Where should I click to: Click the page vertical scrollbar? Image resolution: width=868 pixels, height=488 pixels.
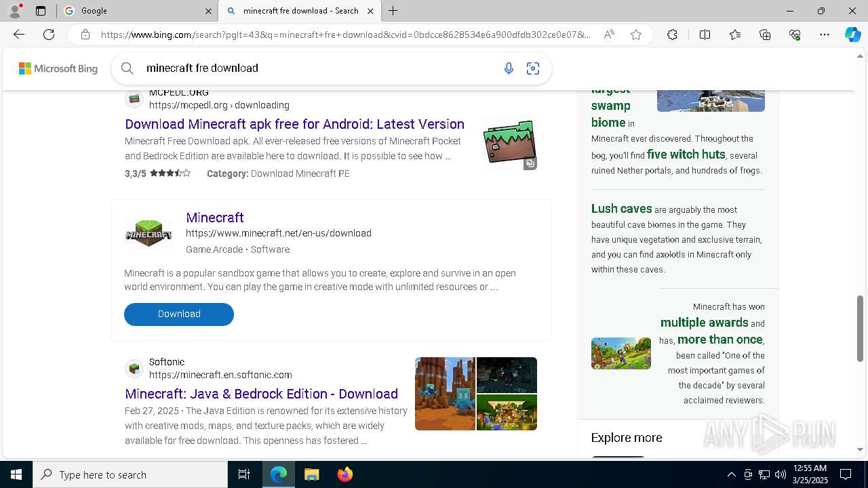[x=861, y=329]
